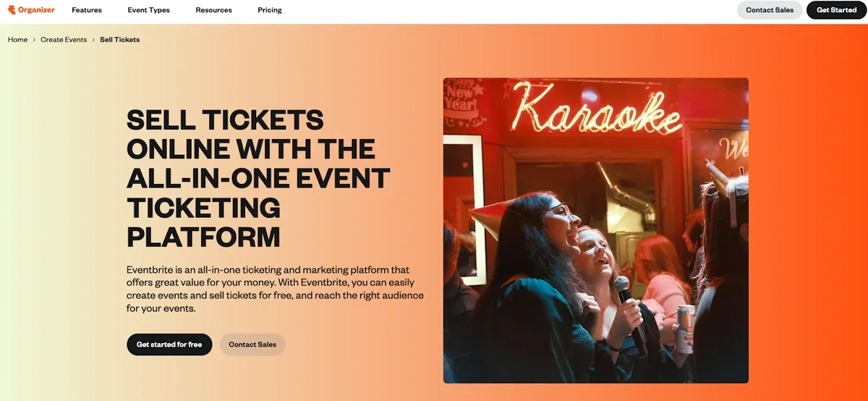Navigate to Home breadcrumb

17,40
